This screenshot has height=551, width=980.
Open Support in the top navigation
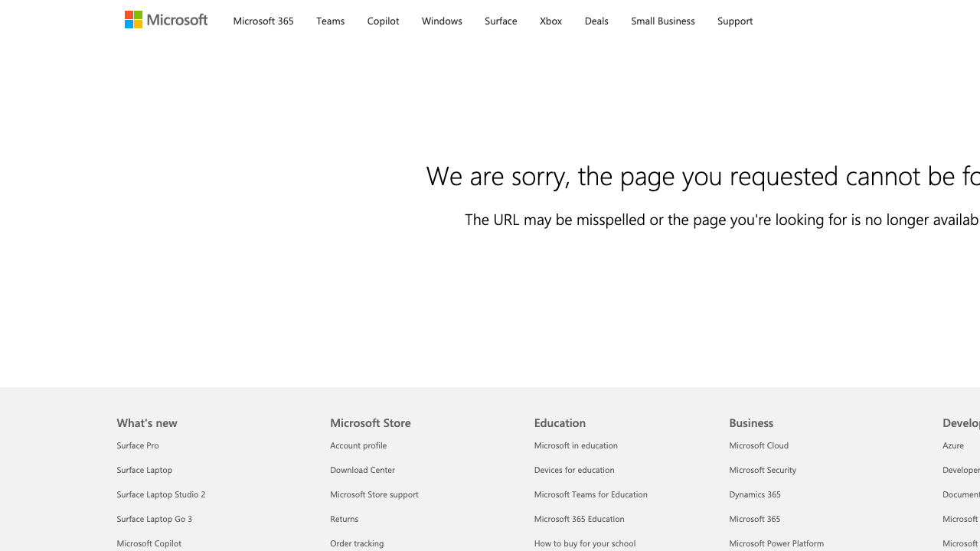click(735, 21)
